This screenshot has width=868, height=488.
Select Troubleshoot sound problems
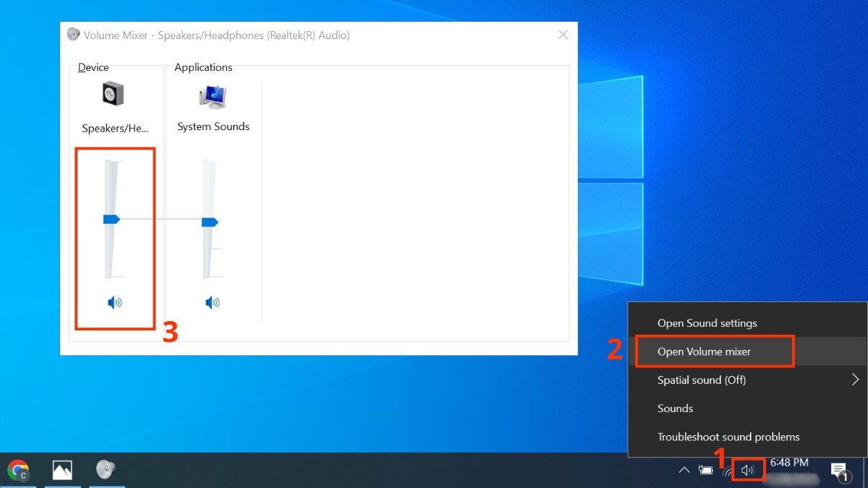pos(728,437)
